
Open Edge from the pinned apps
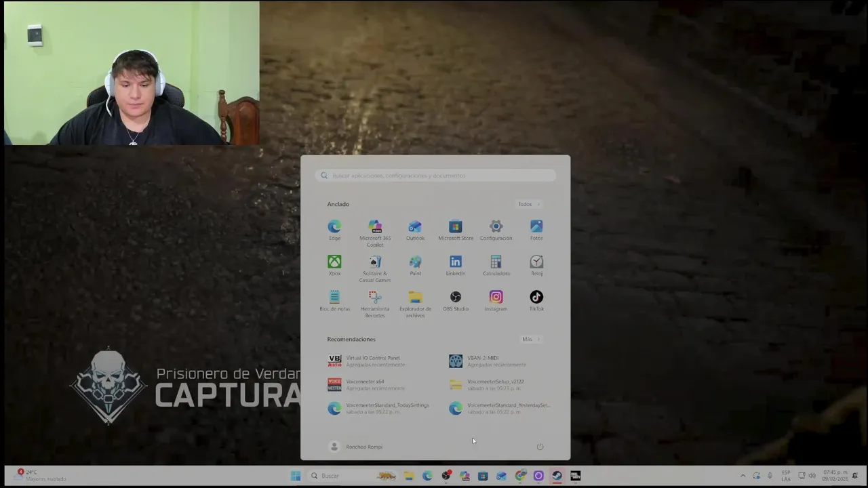pyautogui.click(x=334, y=230)
